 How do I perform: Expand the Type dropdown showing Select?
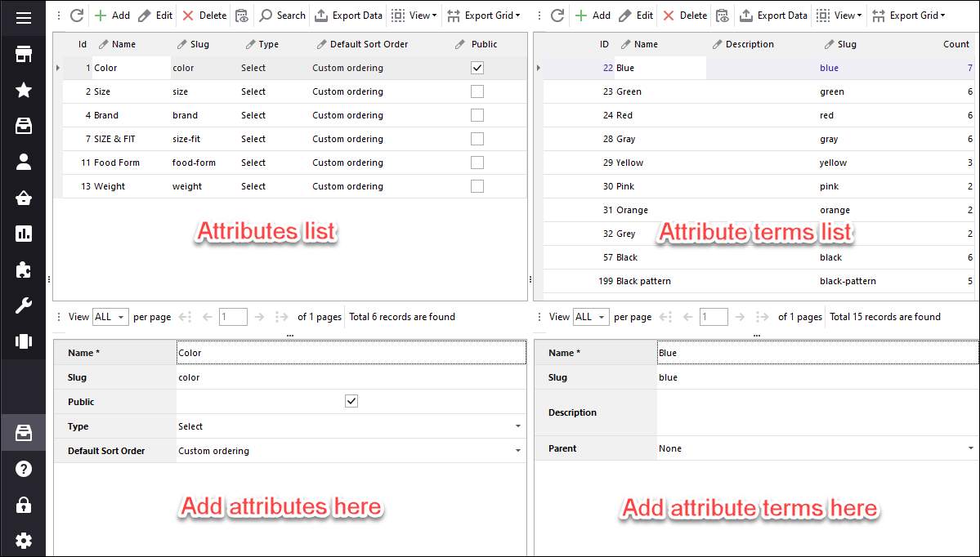[517, 426]
